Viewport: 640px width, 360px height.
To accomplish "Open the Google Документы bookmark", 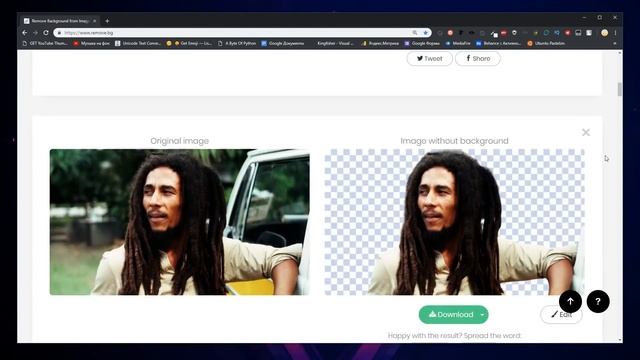I will pos(283,43).
